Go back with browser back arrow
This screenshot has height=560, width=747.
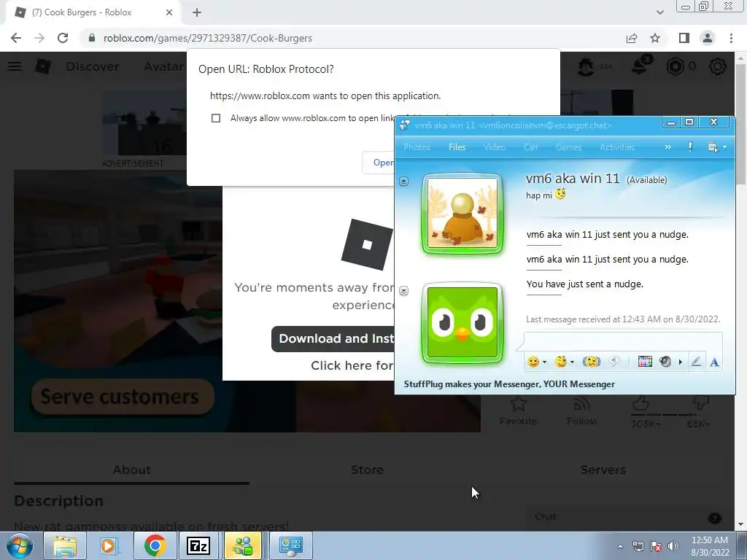16,38
